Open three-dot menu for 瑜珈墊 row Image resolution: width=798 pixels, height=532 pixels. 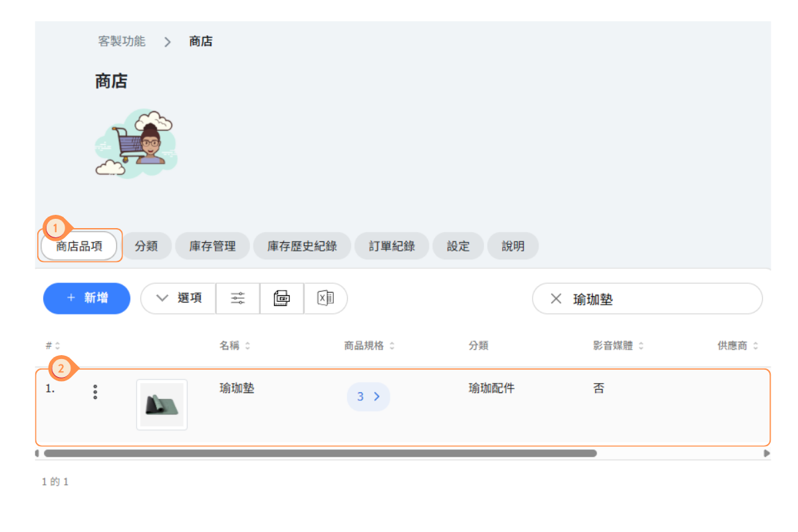point(95,392)
